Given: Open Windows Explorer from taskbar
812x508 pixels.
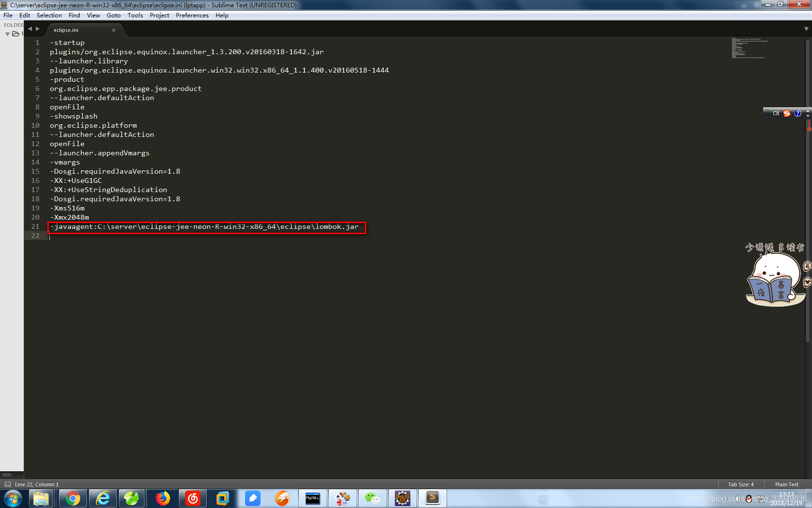Looking at the screenshot, I should click(41, 498).
